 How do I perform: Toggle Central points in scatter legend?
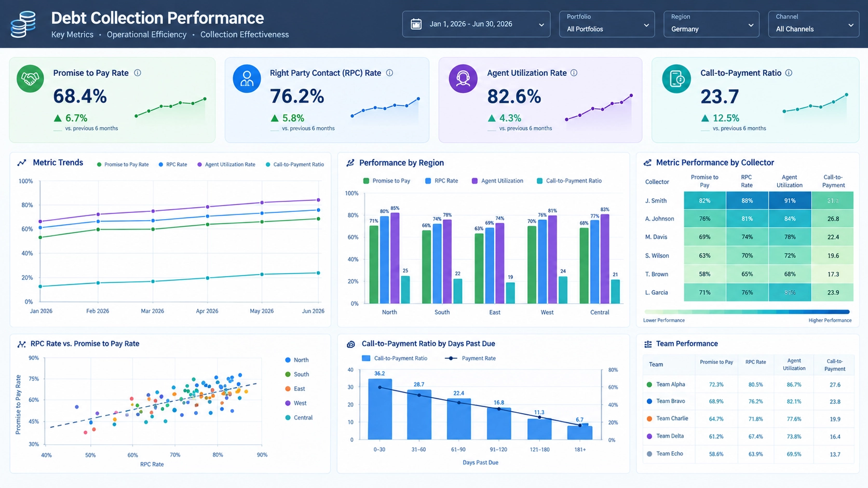coord(299,418)
